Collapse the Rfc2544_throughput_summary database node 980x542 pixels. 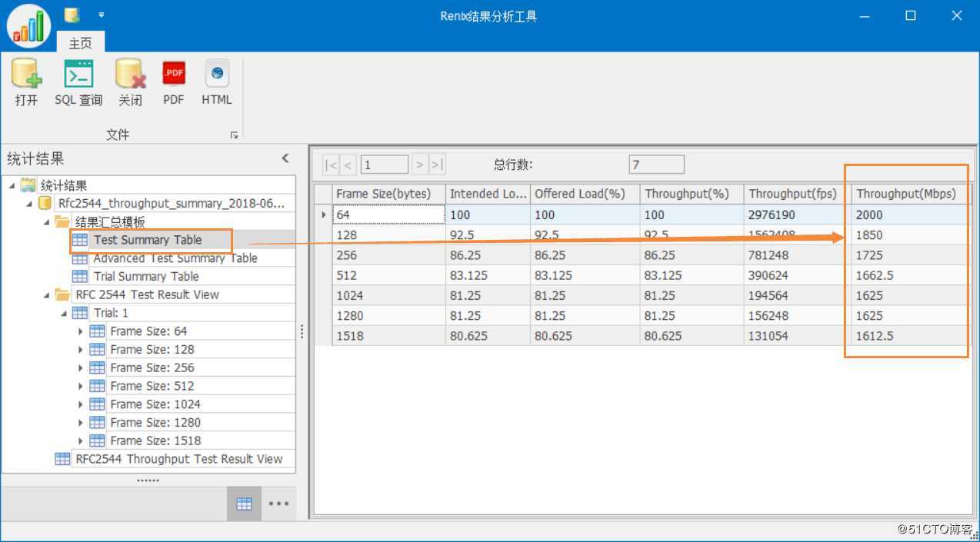click(30, 204)
